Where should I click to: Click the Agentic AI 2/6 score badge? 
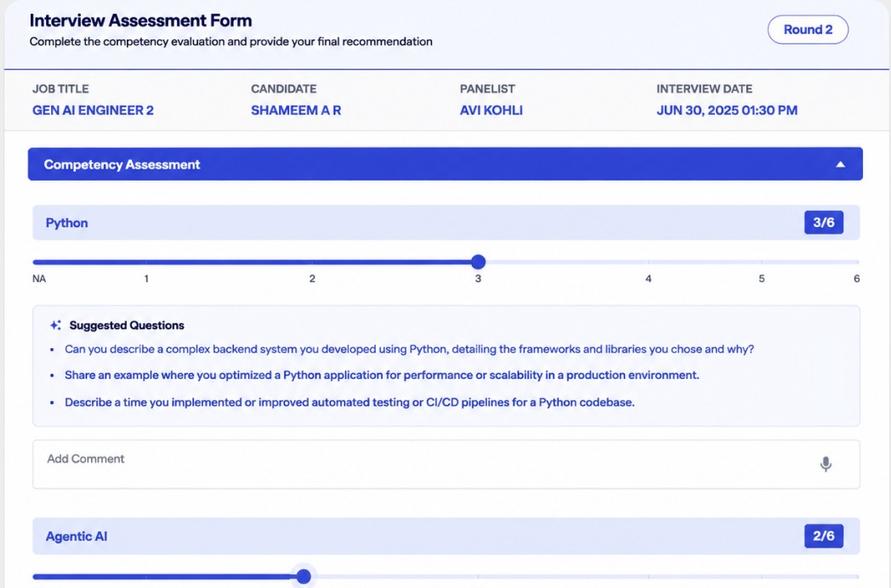[x=823, y=535]
